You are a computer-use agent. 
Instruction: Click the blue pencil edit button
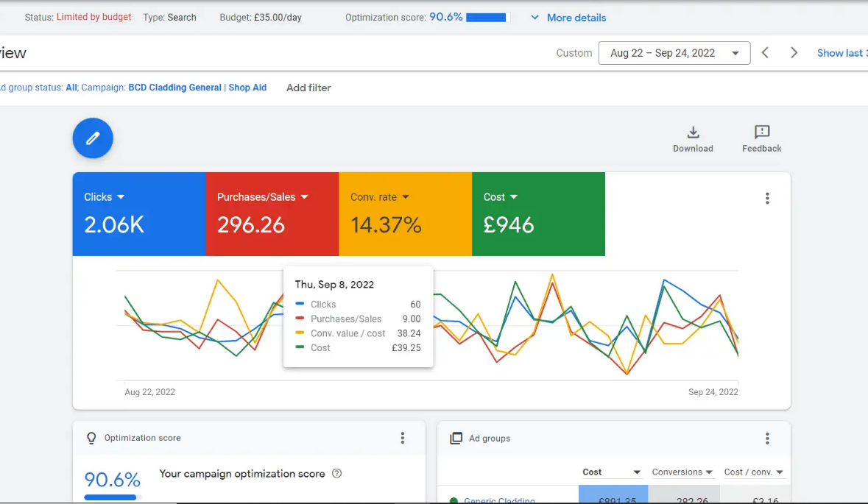tap(93, 138)
